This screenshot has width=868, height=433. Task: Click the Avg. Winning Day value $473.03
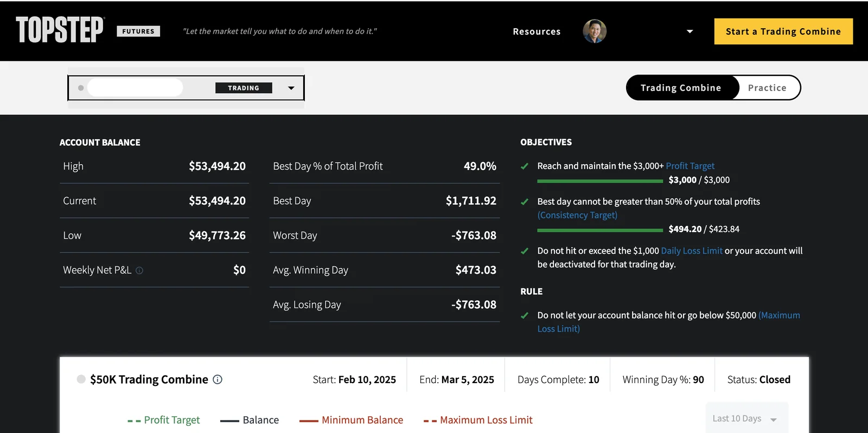point(476,270)
